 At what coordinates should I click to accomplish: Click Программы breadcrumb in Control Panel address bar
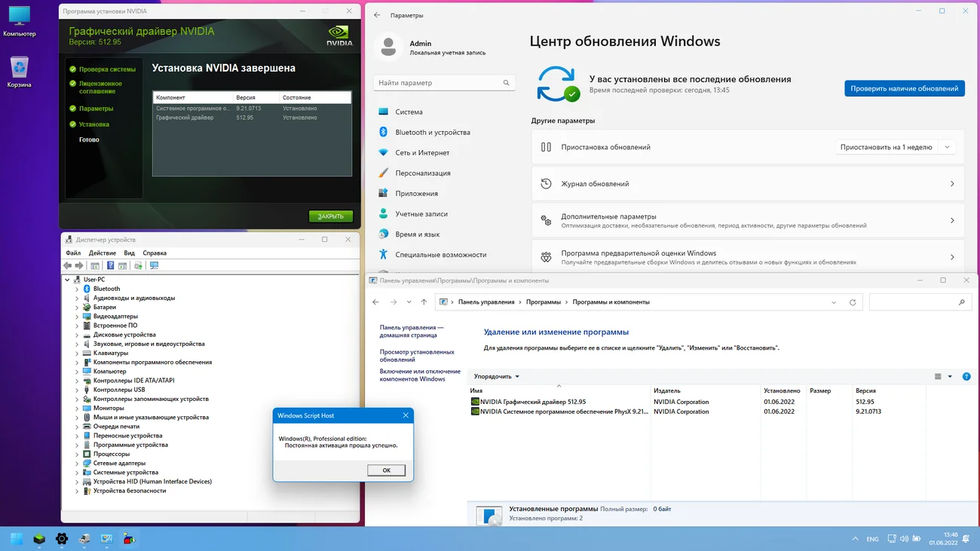coord(544,302)
